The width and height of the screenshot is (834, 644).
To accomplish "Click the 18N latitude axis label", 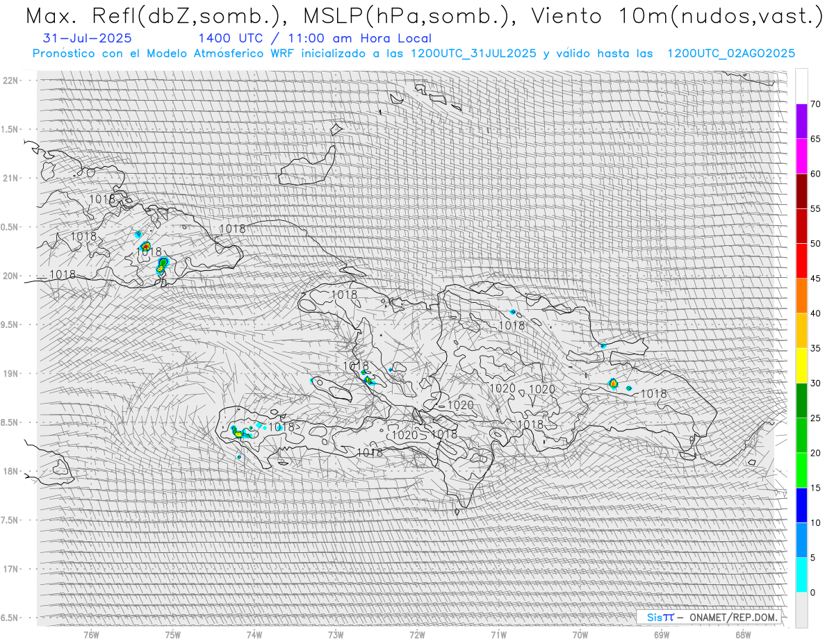I will tap(12, 471).
